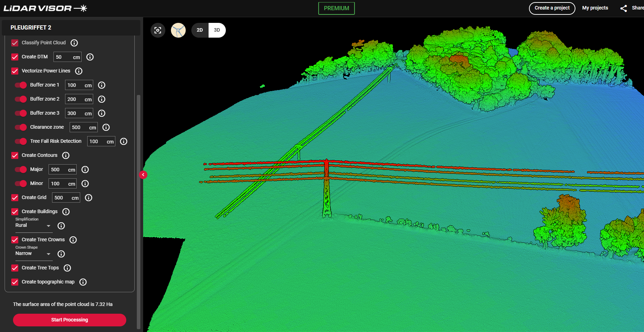Click the Major contour interval input field
Image resolution: width=644 pixels, height=332 pixels.
point(62,169)
